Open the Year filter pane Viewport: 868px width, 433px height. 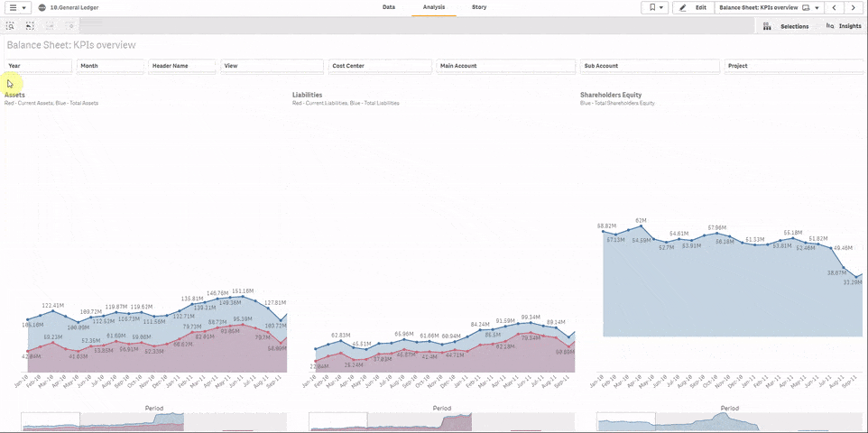(39, 66)
